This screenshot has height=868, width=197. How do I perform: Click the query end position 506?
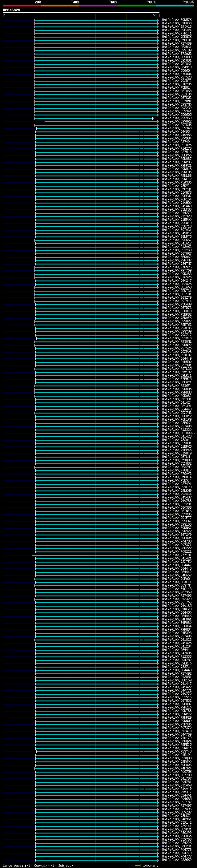click(155, 15)
